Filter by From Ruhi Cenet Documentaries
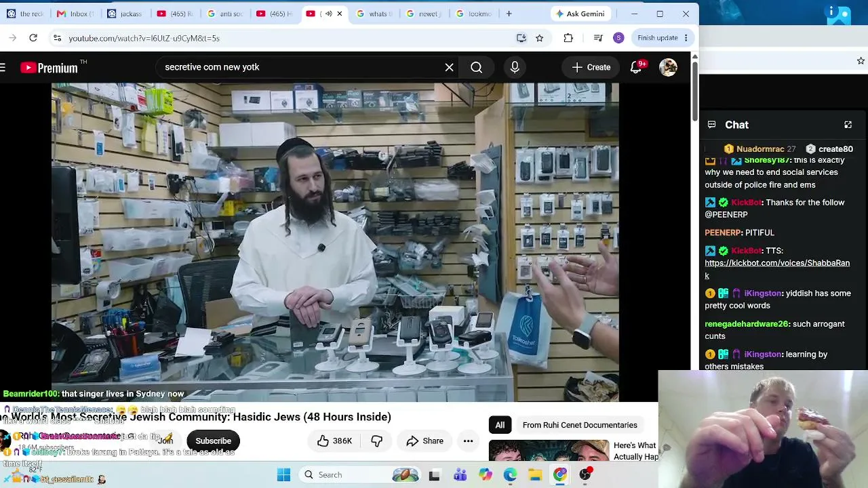This screenshot has width=868, height=488. (580, 425)
